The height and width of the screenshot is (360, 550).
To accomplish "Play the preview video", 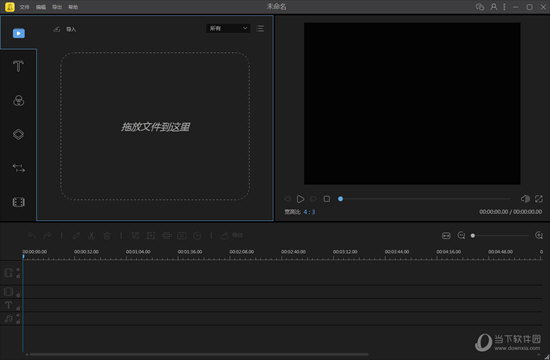I will 300,199.
